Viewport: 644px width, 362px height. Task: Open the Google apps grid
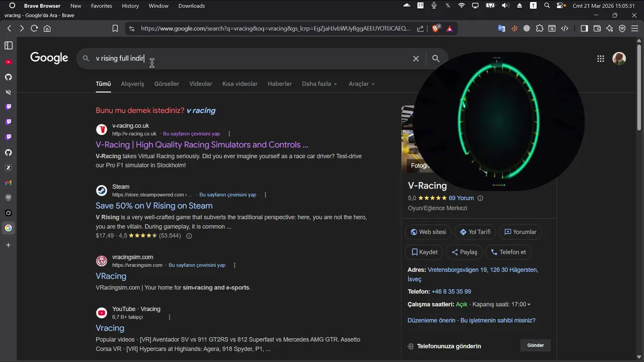[x=601, y=59]
